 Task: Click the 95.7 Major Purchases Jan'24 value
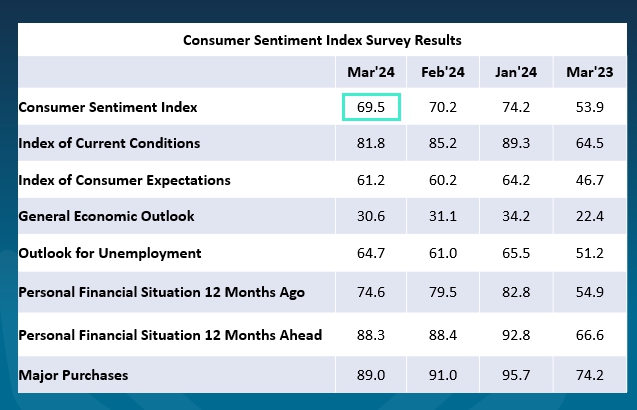click(515, 375)
